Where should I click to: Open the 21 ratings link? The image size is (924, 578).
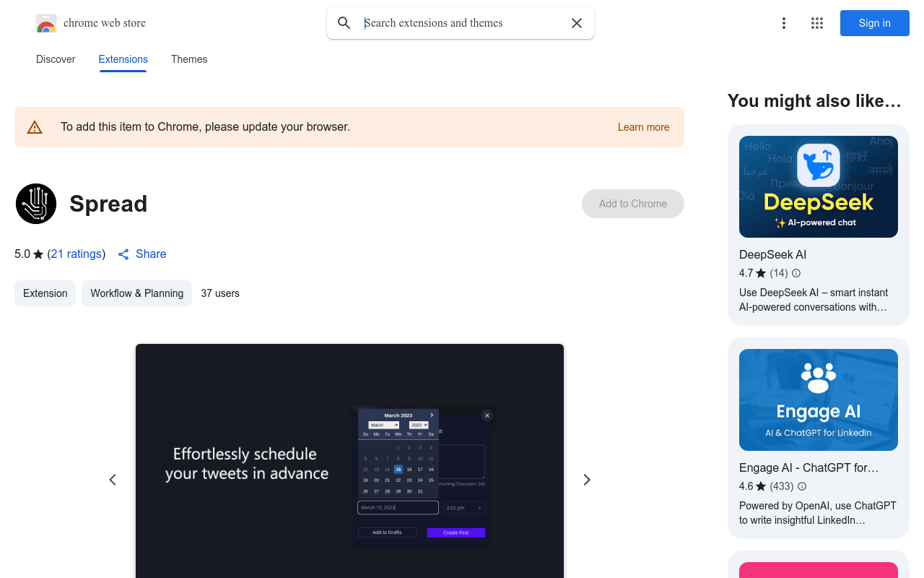point(77,254)
